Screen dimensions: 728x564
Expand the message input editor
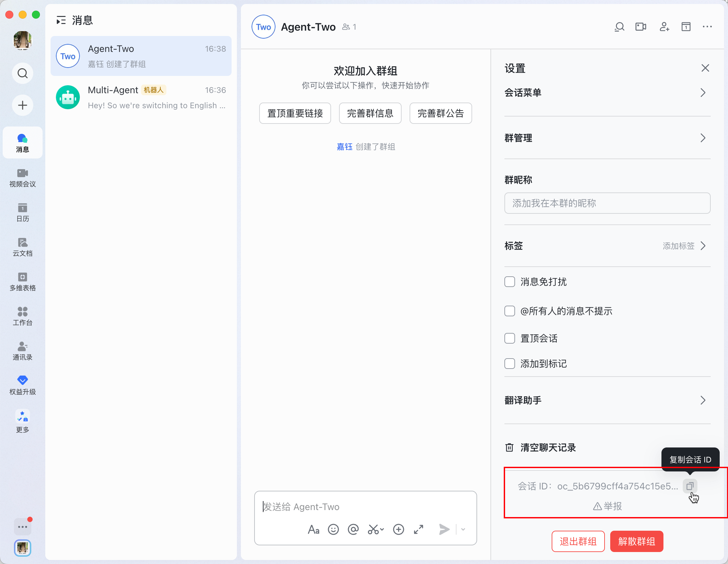[x=418, y=529]
